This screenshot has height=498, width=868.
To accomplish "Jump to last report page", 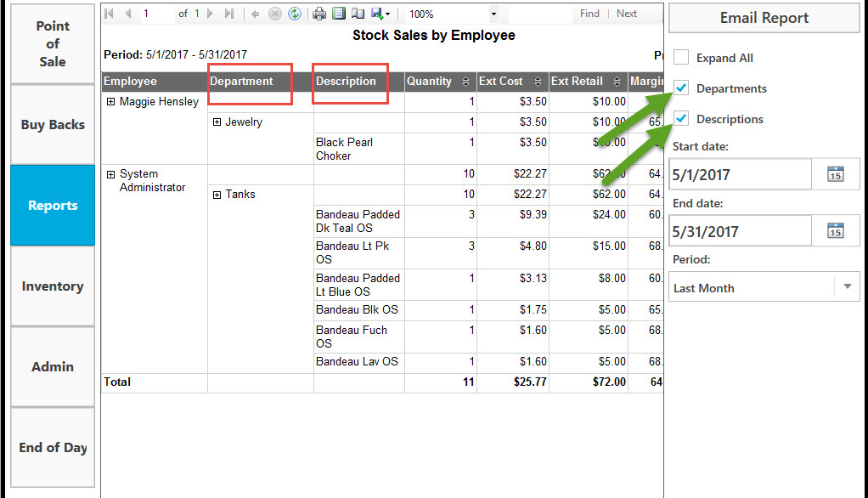I will coord(229,14).
